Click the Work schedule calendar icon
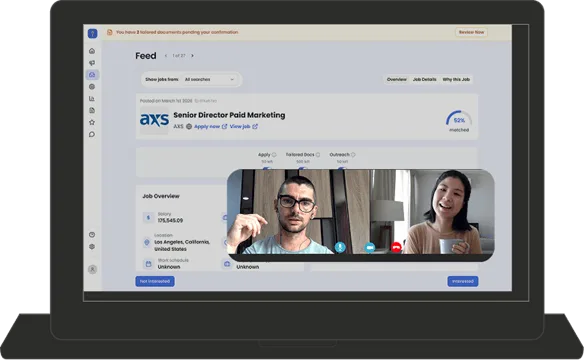 click(x=148, y=264)
